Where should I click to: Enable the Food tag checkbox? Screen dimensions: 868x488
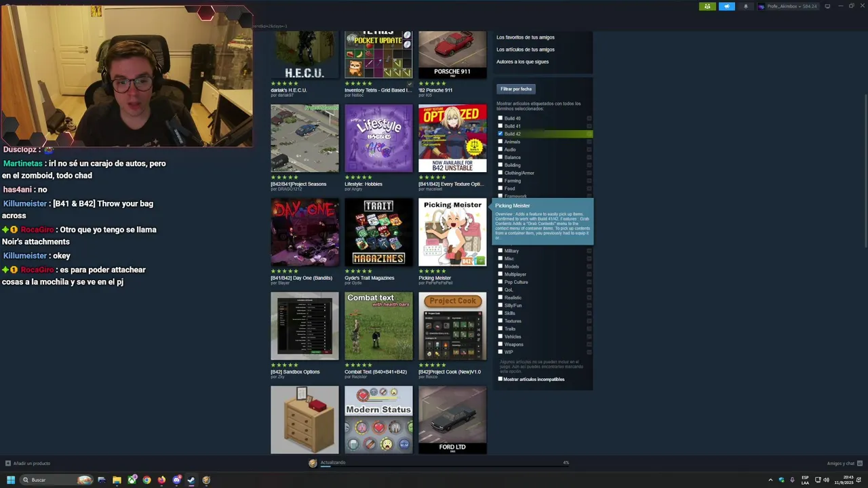[x=500, y=188]
